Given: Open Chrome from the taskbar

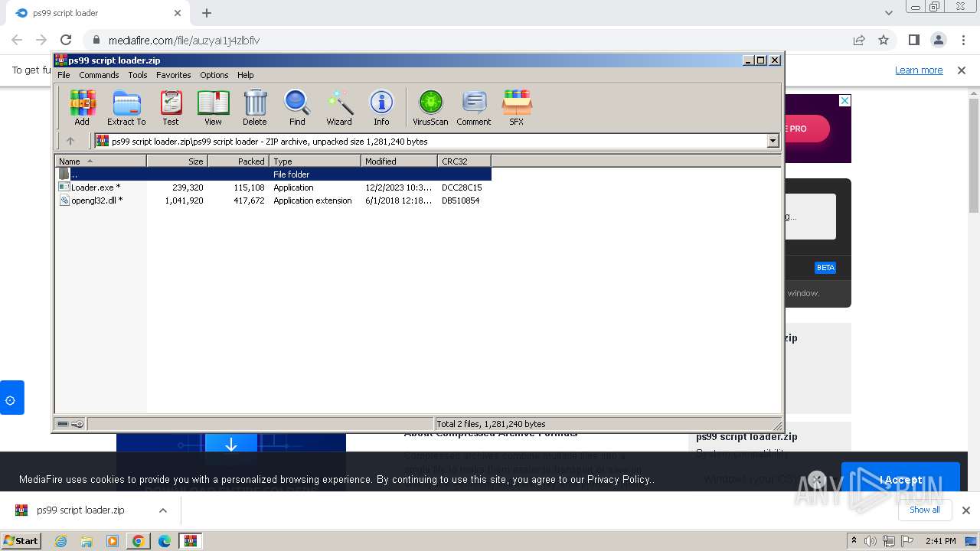Looking at the screenshot, I should (x=139, y=541).
